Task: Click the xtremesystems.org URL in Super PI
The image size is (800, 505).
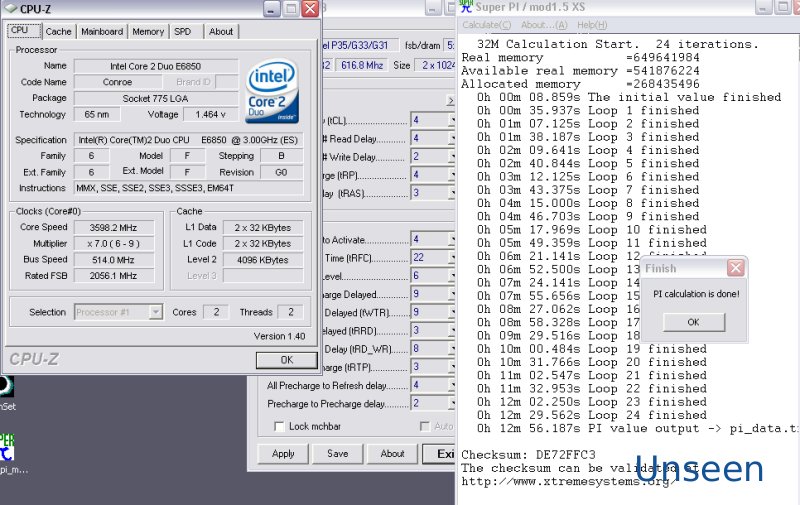Action: [x=568, y=481]
